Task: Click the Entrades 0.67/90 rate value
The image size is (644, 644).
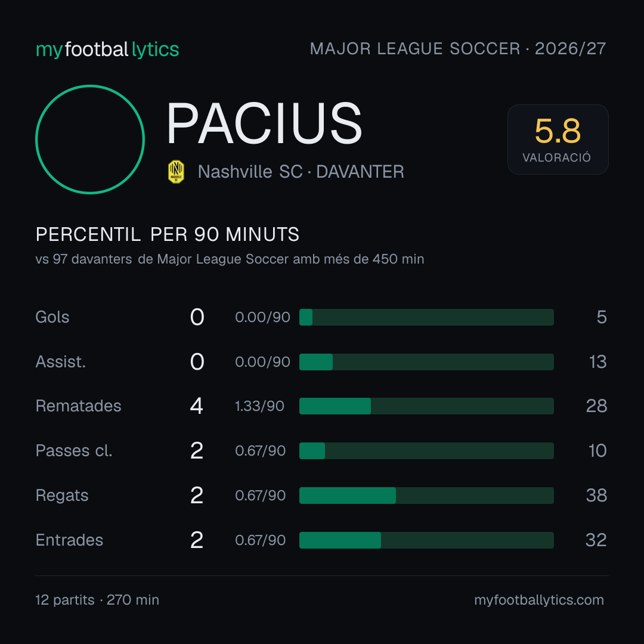Action: pos(261,540)
